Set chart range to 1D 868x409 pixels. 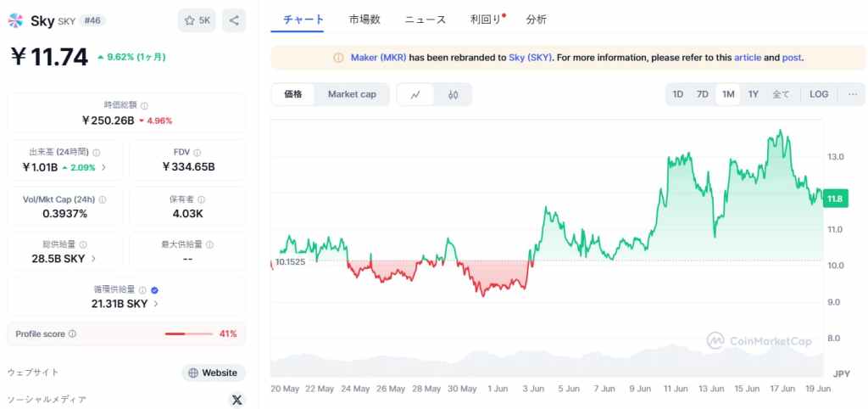pyautogui.click(x=677, y=94)
